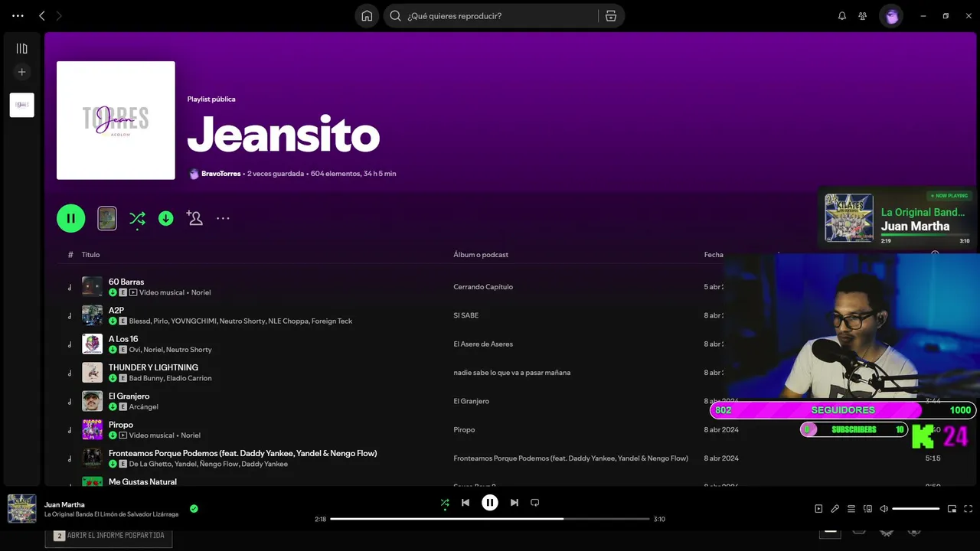Open the Friend Activity icon
This screenshot has height=551, width=980.
click(x=863, y=15)
